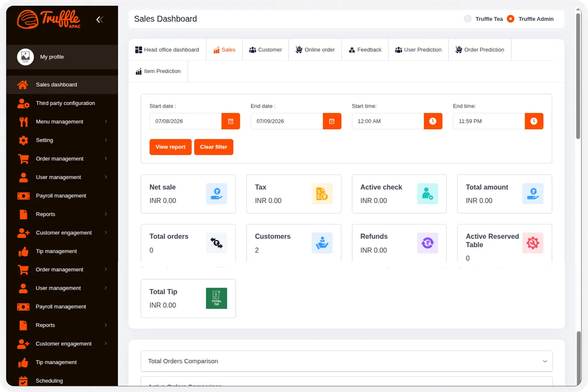Click the Start time input field

pyautogui.click(x=388, y=121)
